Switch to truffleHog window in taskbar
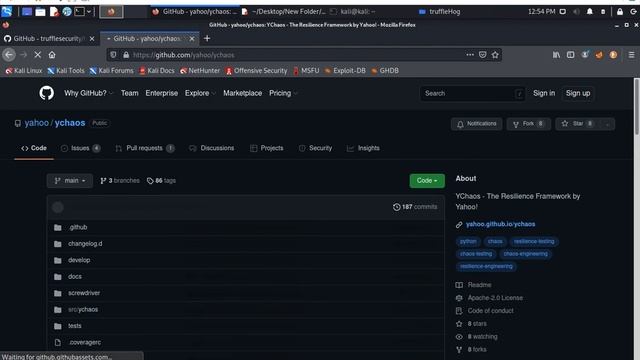640x360 pixels. 440,11
